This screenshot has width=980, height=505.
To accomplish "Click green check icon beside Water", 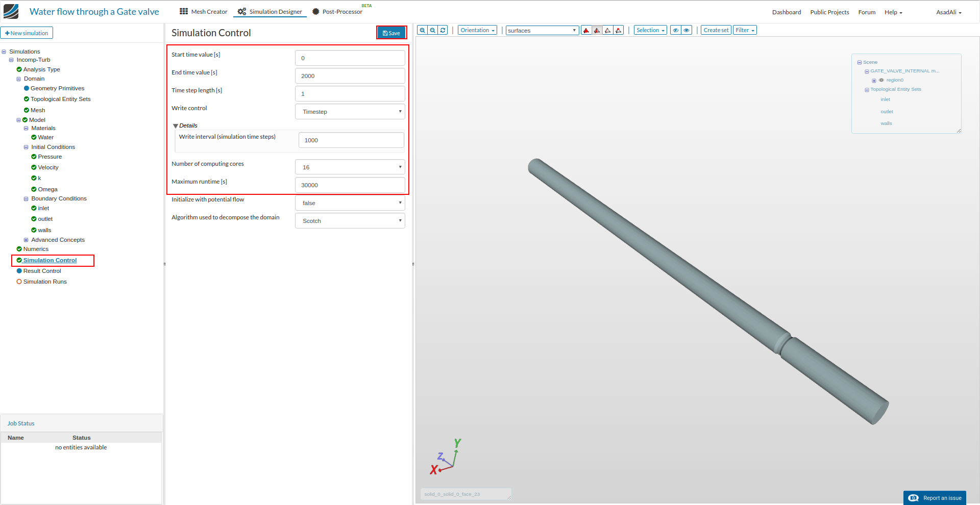I will [x=34, y=137].
